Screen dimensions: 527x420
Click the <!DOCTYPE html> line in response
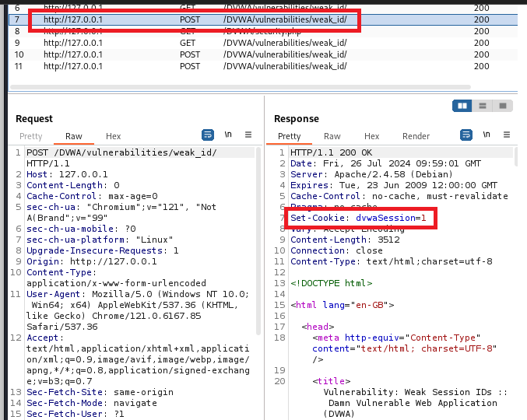(332, 283)
